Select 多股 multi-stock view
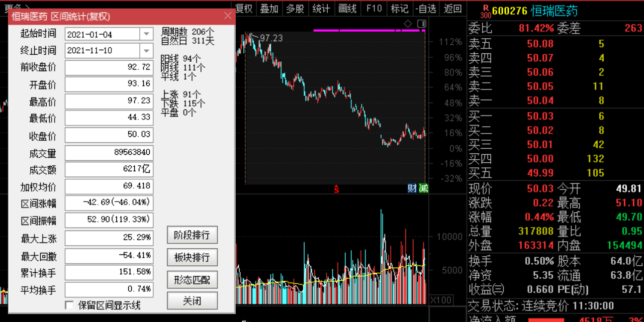The image size is (644, 322). coord(295,8)
